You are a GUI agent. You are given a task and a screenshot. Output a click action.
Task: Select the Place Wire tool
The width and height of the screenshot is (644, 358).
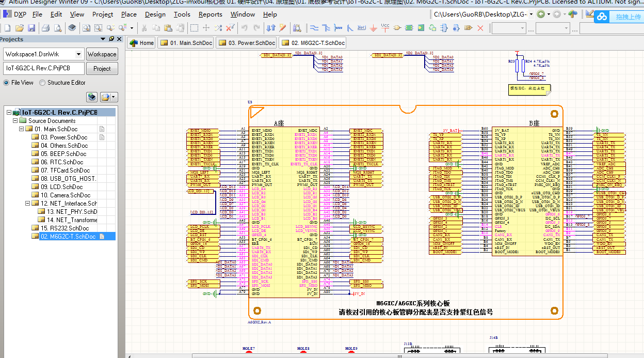[x=314, y=27]
